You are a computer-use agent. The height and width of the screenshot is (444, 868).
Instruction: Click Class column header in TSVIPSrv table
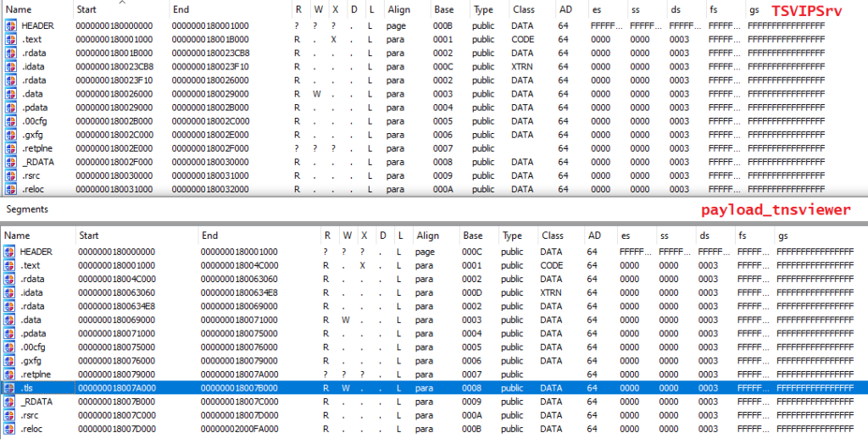coord(523,9)
